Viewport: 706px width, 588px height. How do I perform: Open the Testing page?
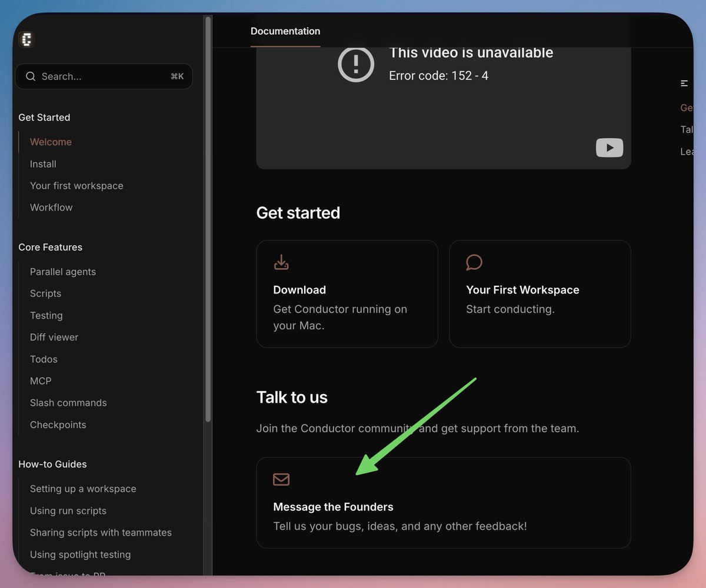pos(46,315)
